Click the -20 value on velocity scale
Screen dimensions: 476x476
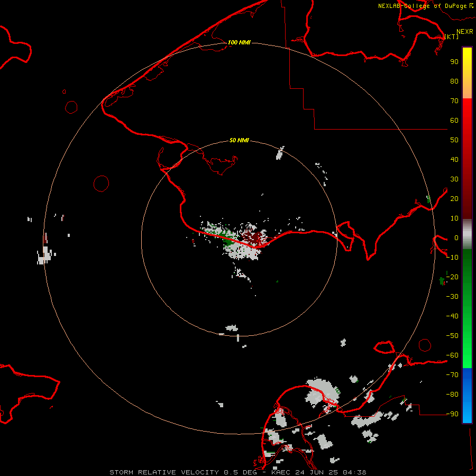(x=452, y=277)
